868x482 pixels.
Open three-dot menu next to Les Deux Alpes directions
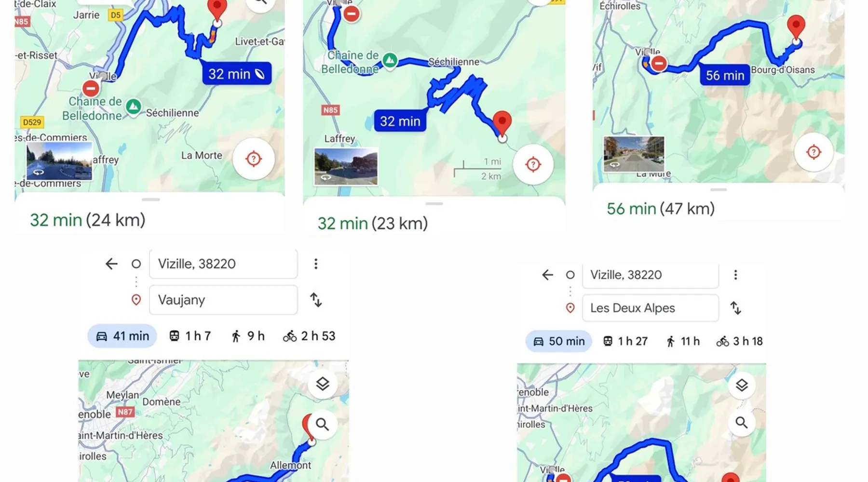click(735, 275)
